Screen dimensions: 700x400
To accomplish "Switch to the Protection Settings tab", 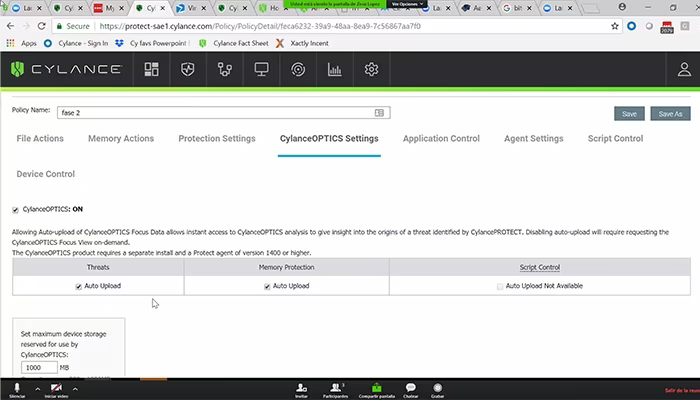I will tap(217, 139).
